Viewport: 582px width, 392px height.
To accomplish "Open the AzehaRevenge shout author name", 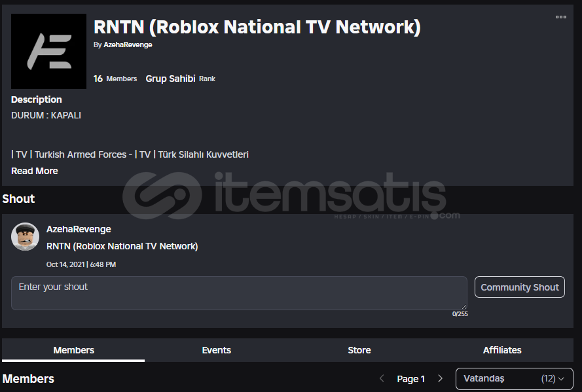I will click(79, 229).
